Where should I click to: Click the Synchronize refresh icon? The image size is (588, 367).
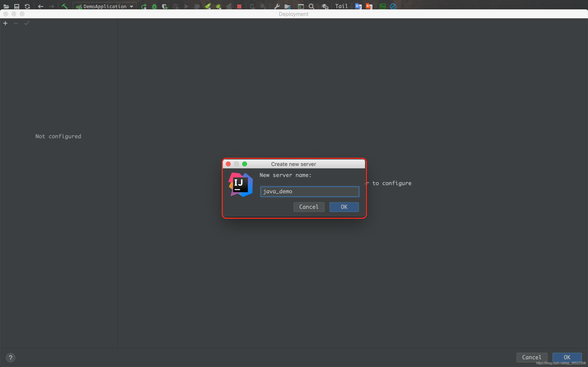point(27,7)
